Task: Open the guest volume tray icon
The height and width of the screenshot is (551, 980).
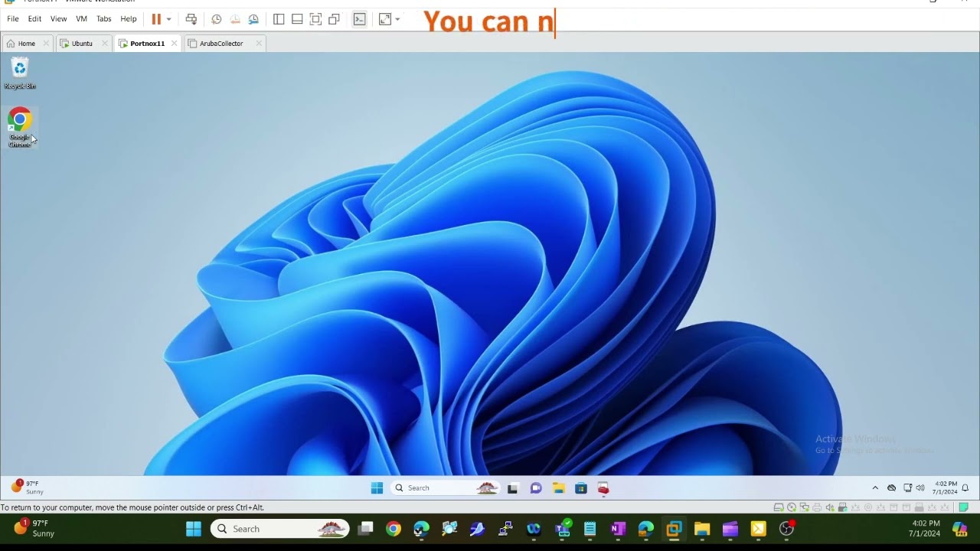Action: pos(920,488)
